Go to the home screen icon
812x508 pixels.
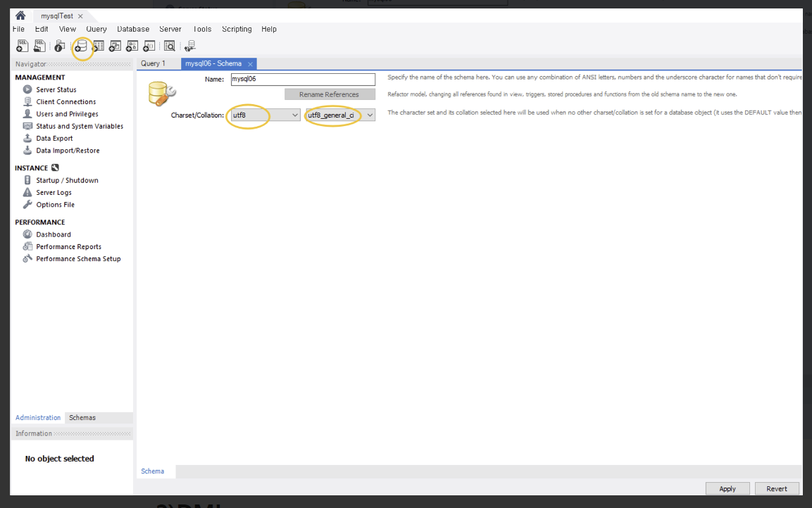[20, 15]
